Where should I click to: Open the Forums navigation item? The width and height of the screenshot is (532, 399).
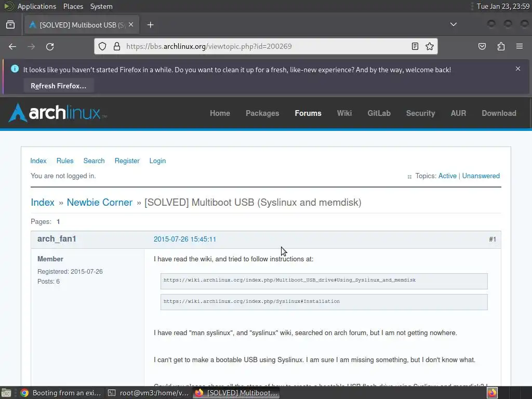[308, 113]
